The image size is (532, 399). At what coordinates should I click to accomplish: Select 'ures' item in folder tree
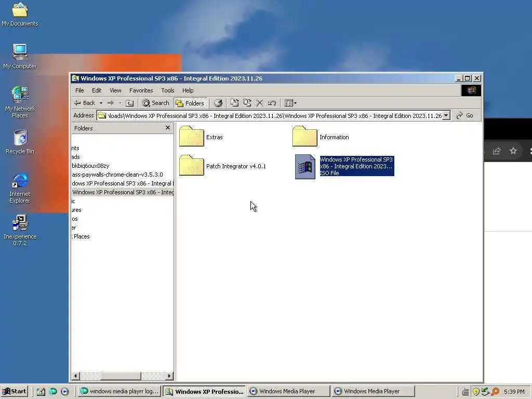[x=77, y=210]
